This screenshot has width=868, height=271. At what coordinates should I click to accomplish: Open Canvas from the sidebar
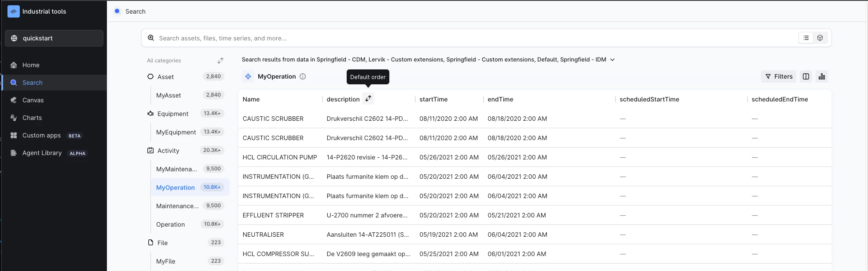coord(33,100)
